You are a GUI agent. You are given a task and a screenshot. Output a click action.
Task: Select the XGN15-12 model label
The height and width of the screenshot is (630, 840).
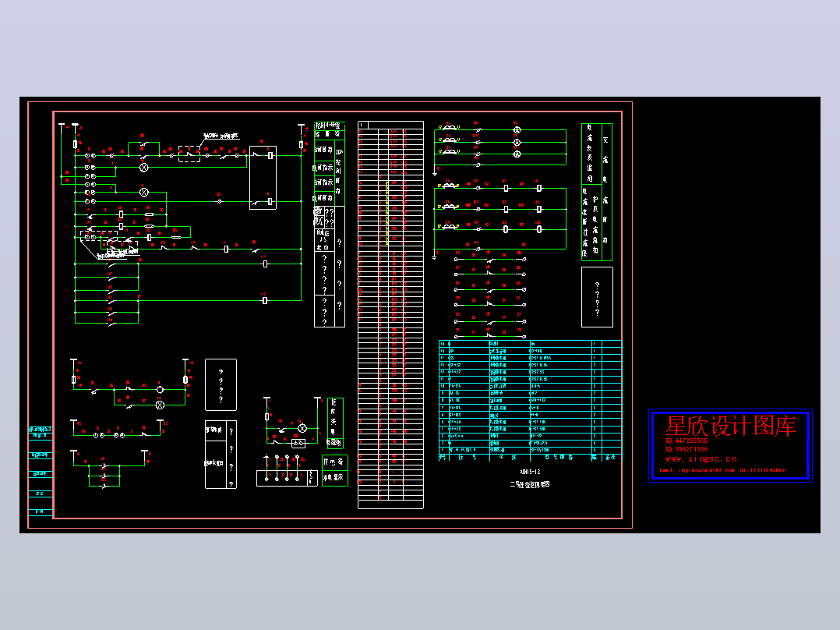[x=530, y=472]
